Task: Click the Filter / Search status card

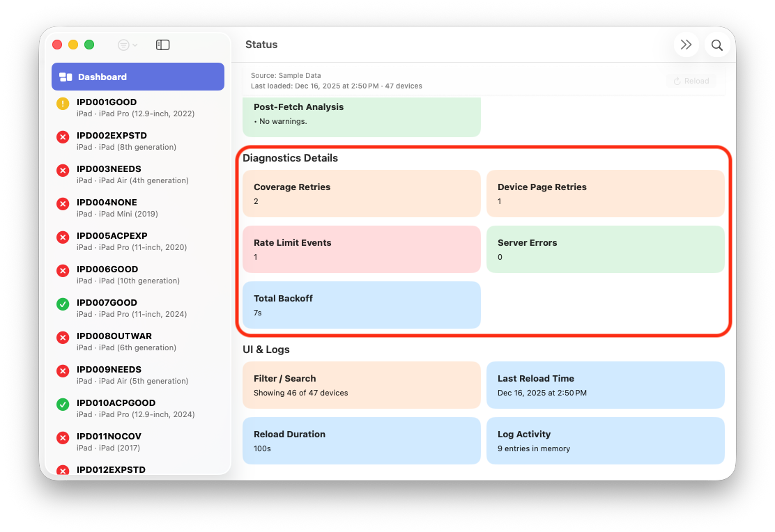Action: pyautogui.click(x=361, y=385)
